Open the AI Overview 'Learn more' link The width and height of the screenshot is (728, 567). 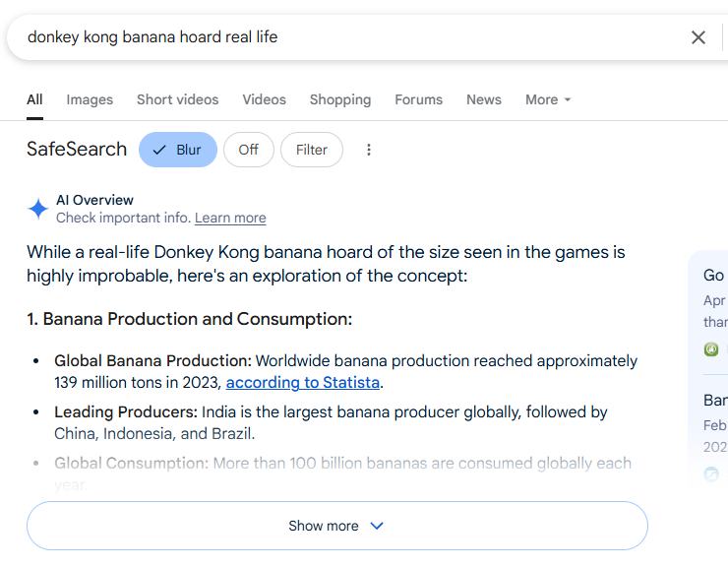tap(230, 218)
